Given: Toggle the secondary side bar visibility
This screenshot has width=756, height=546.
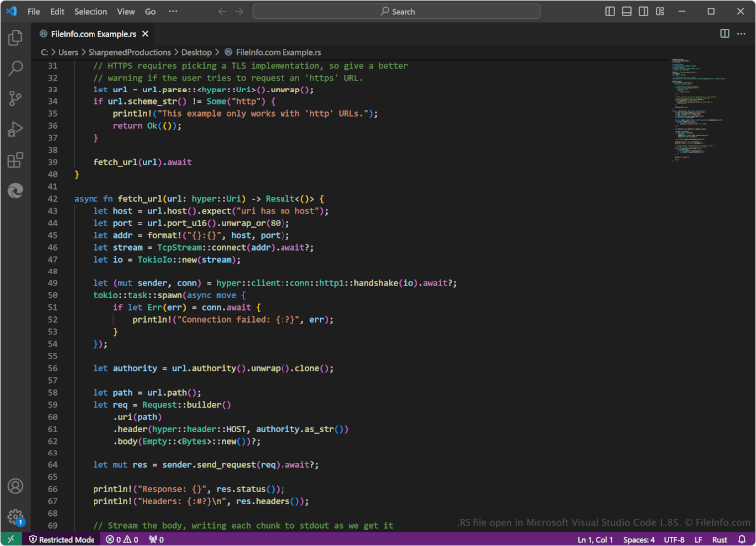Looking at the screenshot, I should (x=644, y=11).
